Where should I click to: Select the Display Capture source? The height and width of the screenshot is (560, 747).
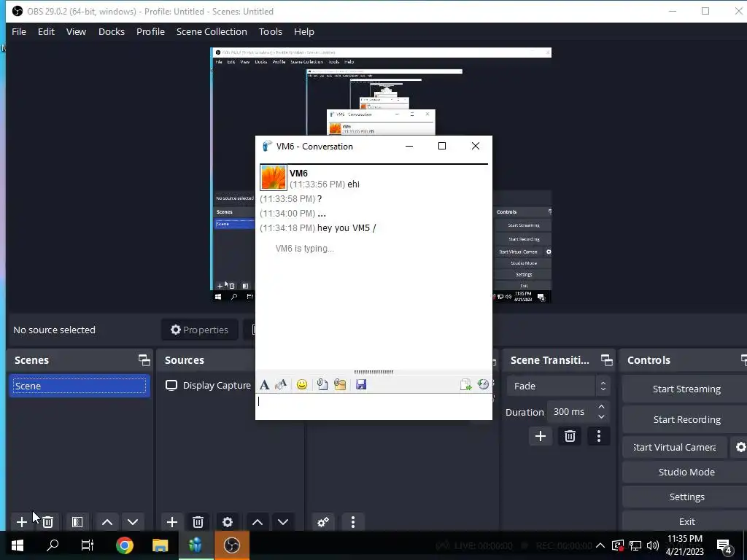tap(208, 385)
